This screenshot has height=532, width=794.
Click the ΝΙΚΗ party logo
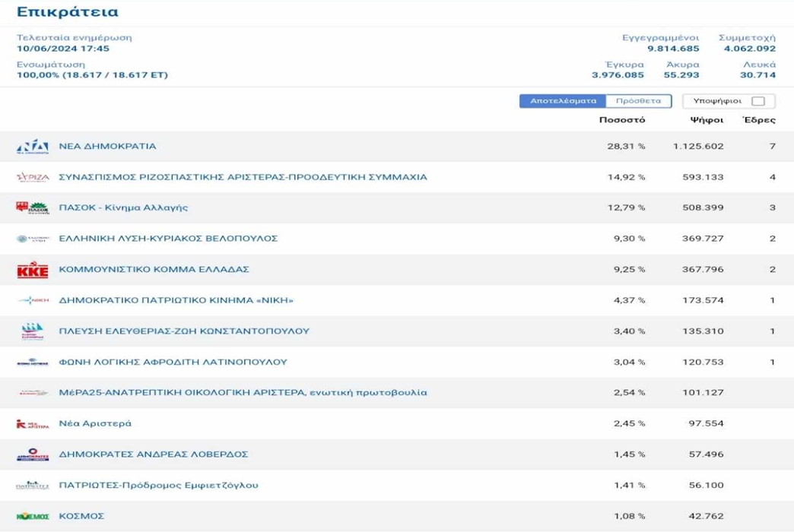(33, 301)
